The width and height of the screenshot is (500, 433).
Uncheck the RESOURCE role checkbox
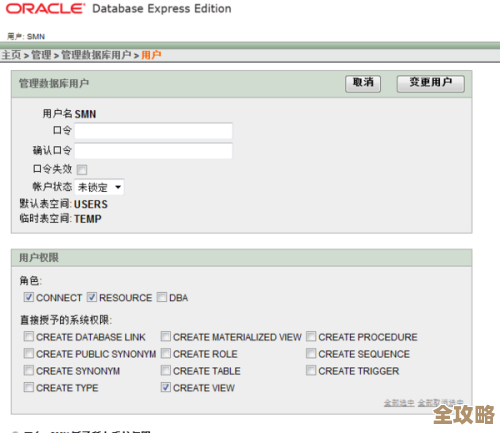click(92, 297)
